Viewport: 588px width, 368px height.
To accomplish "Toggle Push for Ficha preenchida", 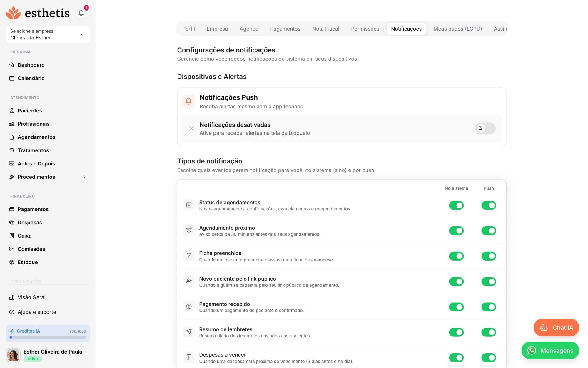I will tap(489, 256).
